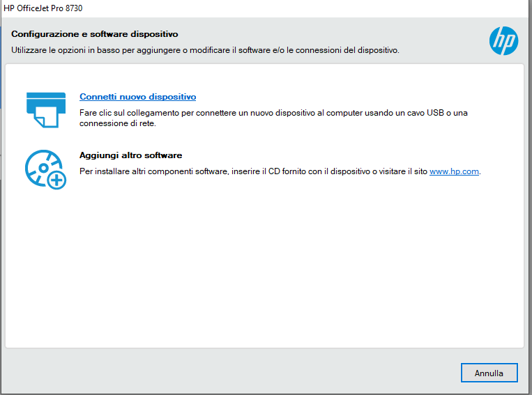
Task: Click the Annulla button
Action: tap(489, 373)
